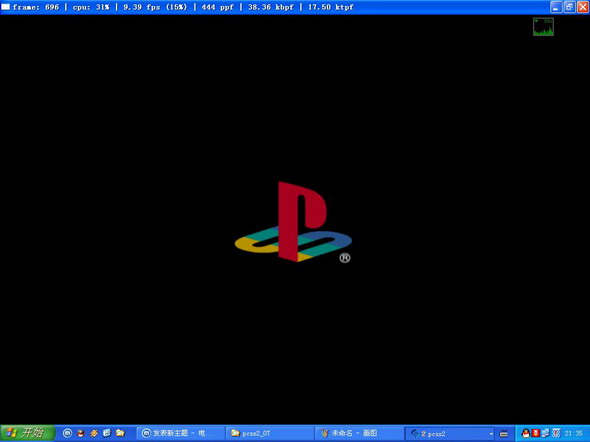Viewport: 590px width, 442px height.
Task: Click the PlayStation logo in the emulator
Action: point(293,222)
